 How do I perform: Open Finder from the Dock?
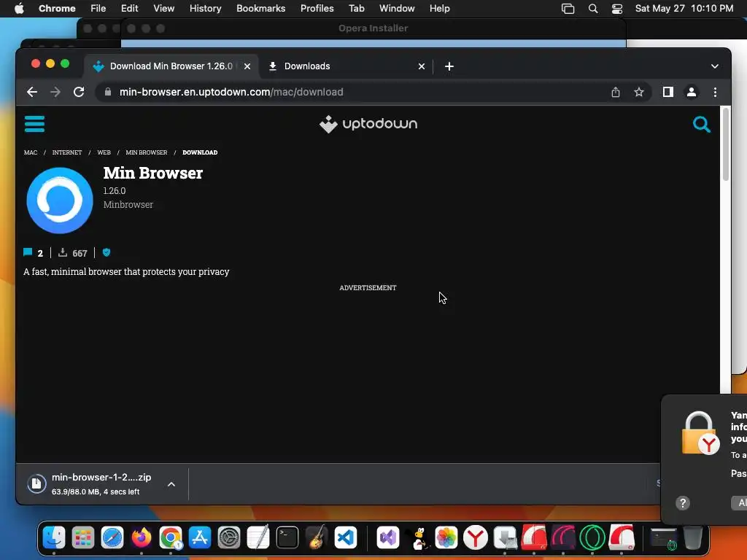pos(54,537)
